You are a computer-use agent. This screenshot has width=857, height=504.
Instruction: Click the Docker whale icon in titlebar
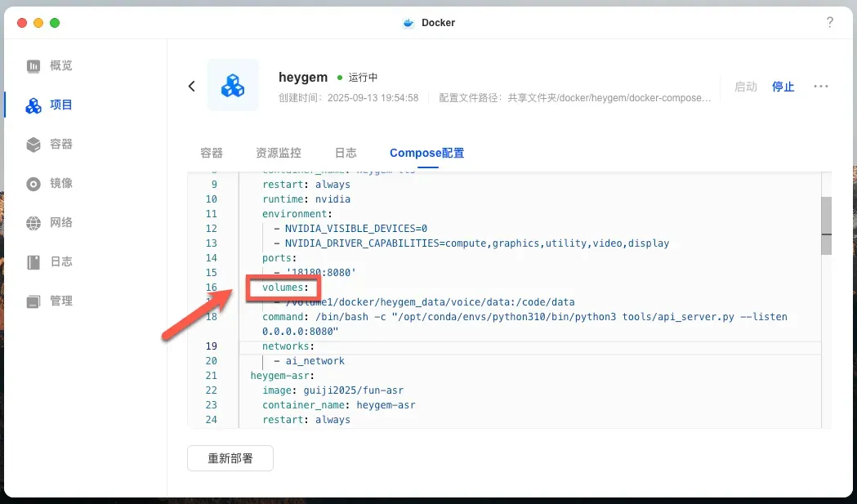(408, 23)
